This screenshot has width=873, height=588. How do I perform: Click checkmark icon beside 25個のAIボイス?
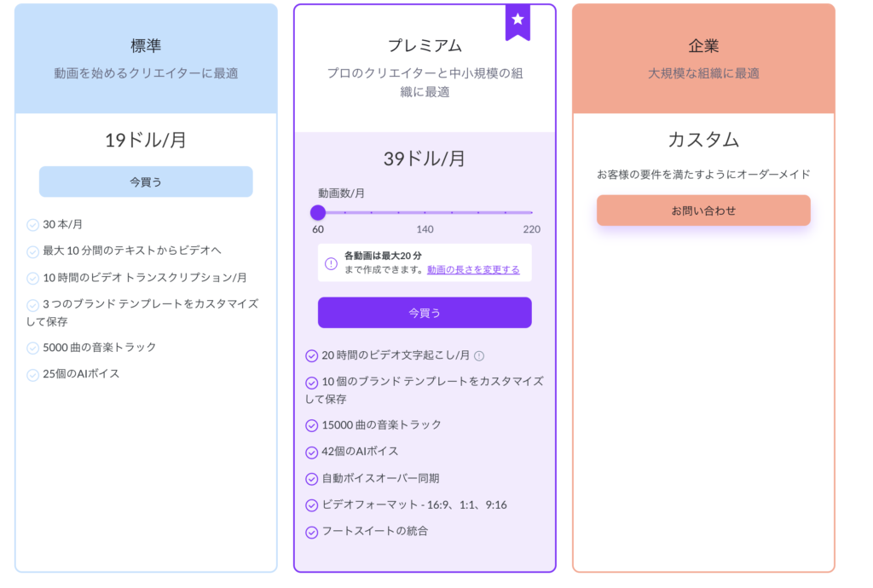click(33, 374)
